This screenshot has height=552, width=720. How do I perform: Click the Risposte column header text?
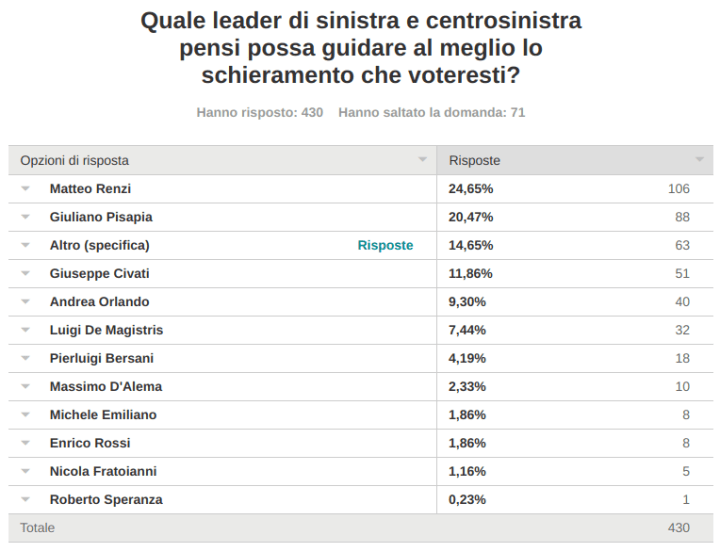click(x=474, y=160)
